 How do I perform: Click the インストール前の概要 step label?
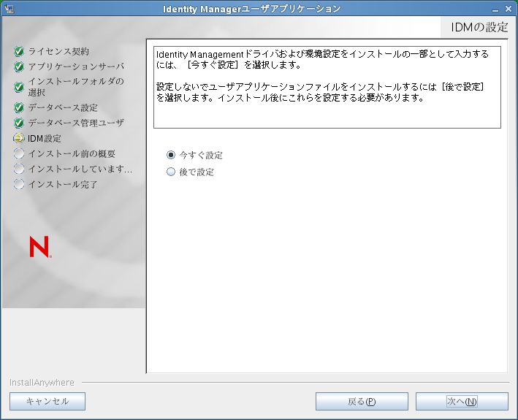pos(72,153)
